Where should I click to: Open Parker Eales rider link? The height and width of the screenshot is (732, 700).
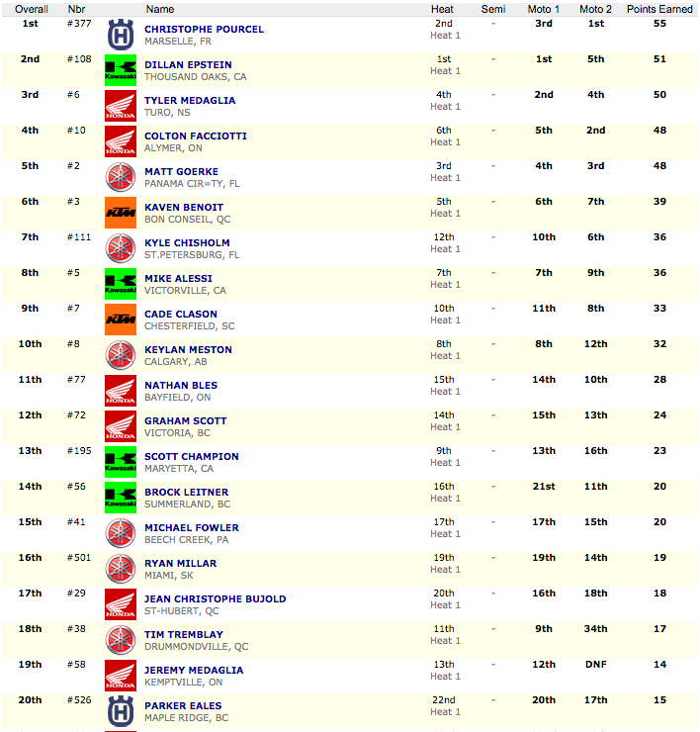click(183, 706)
